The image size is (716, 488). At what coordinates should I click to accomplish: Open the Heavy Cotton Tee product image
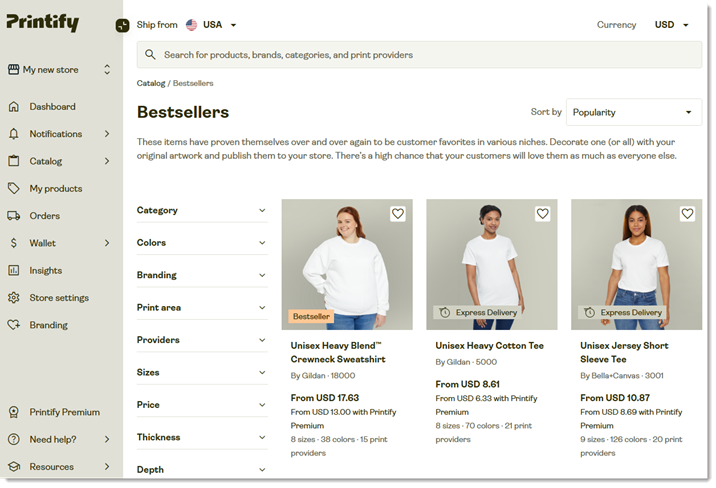(492, 264)
